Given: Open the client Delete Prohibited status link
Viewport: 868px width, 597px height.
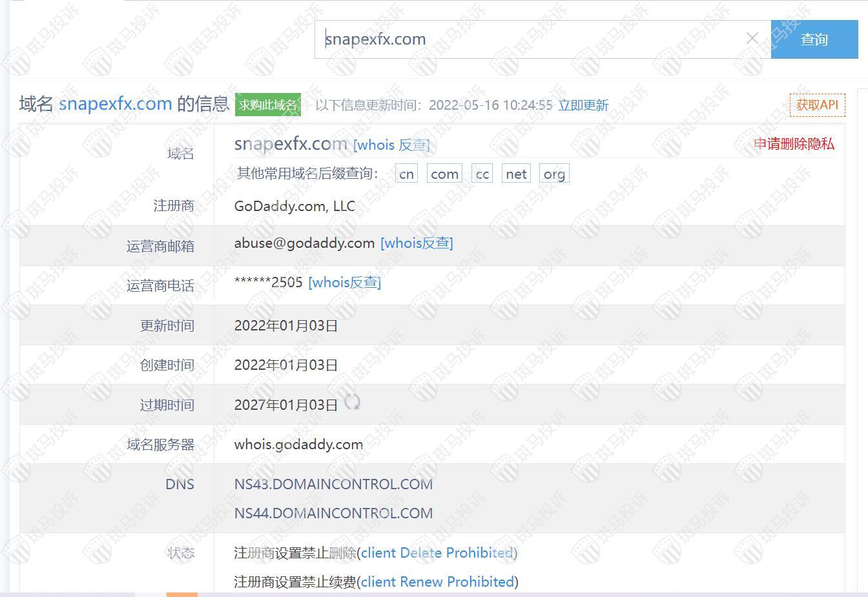Looking at the screenshot, I should coord(437,552).
